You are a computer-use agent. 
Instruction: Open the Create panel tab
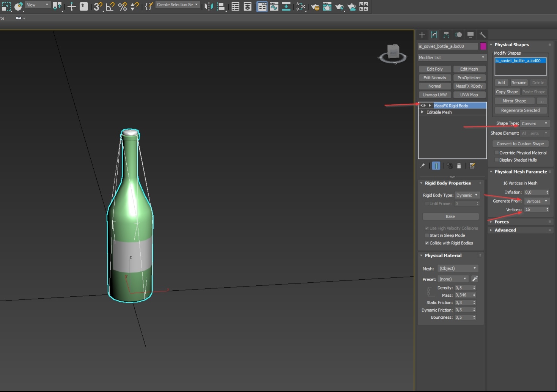click(422, 35)
